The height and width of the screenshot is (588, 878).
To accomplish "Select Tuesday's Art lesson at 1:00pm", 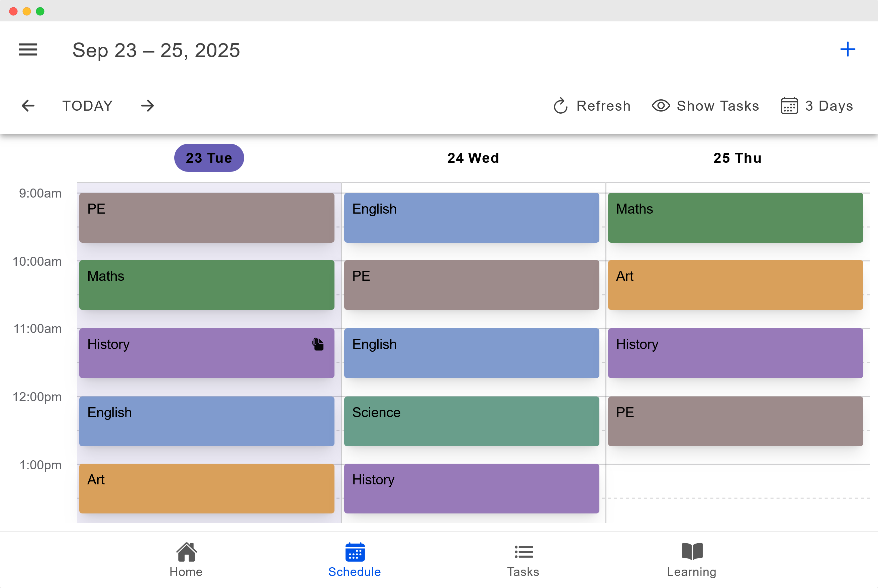I will 206,488.
